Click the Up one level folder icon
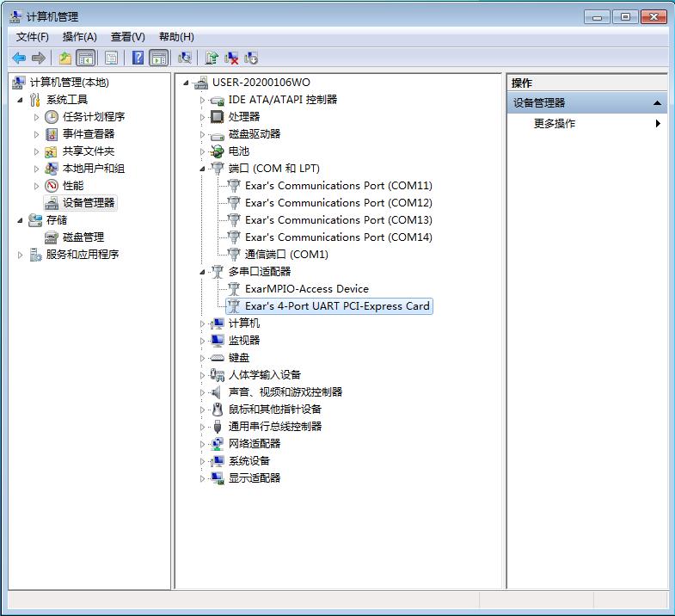 (x=65, y=58)
